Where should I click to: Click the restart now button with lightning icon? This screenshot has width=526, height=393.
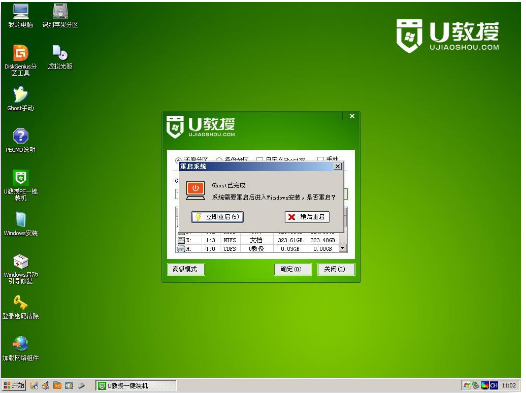pyautogui.click(x=217, y=217)
